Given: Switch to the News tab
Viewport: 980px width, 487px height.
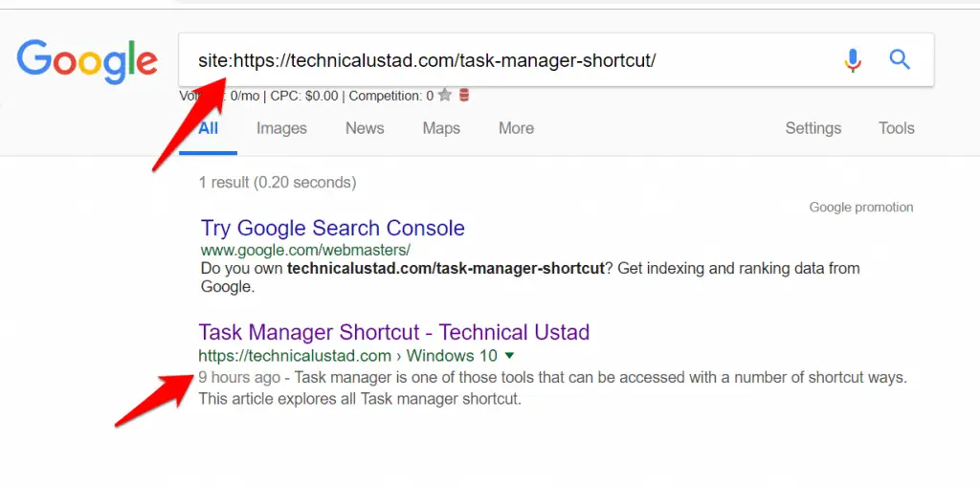Looking at the screenshot, I should coord(365,128).
